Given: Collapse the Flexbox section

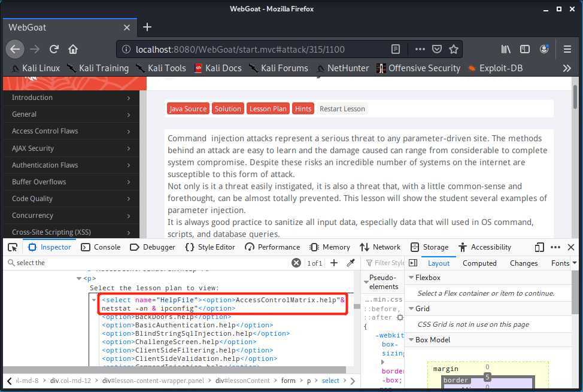Looking at the screenshot, I should click(x=411, y=278).
